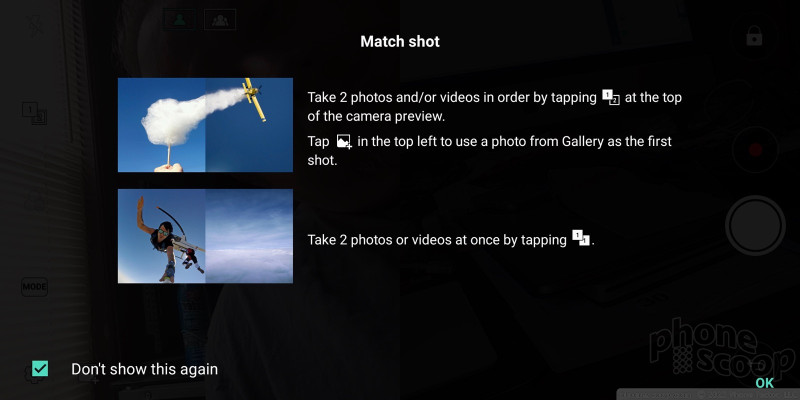The height and width of the screenshot is (400, 800).
Task: Tap the inline Gallery import icon
Action: coord(344,141)
